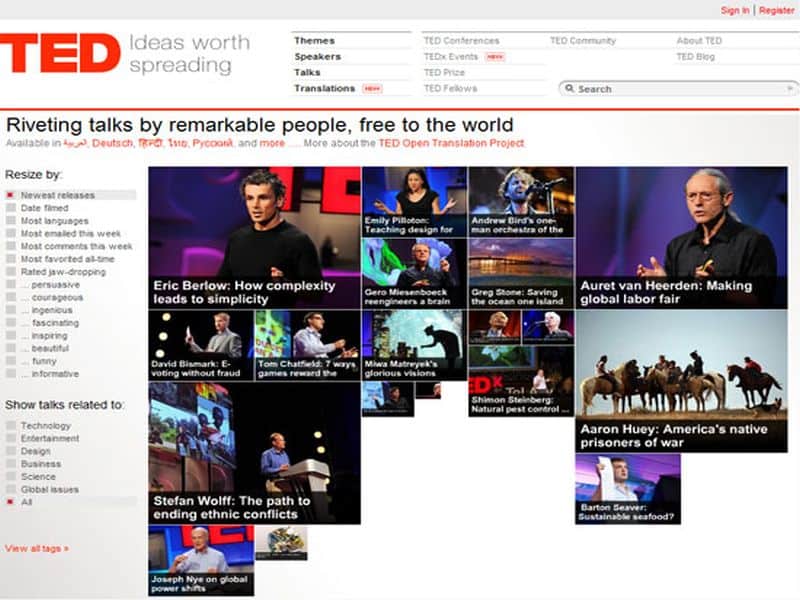The width and height of the screenshot is (800, 600).
Task: Open Barton Seaver sustainable seafood talk
Action: (x=628, y=489)
